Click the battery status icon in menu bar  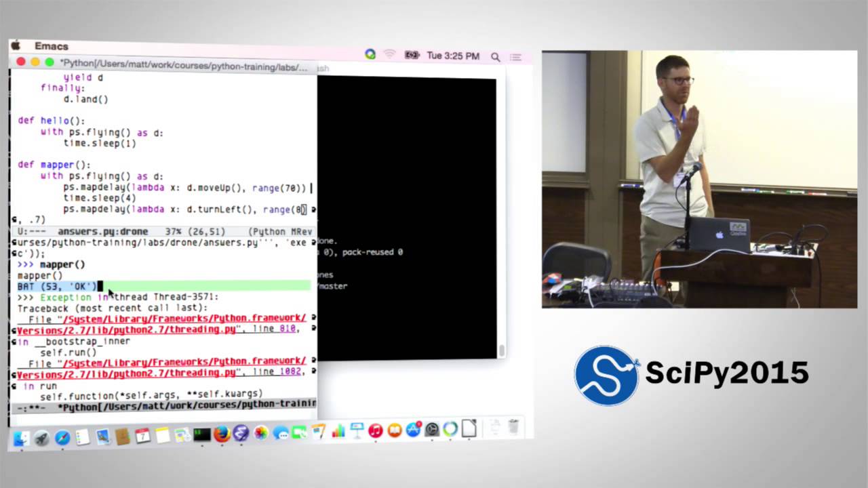coord(411,55)
